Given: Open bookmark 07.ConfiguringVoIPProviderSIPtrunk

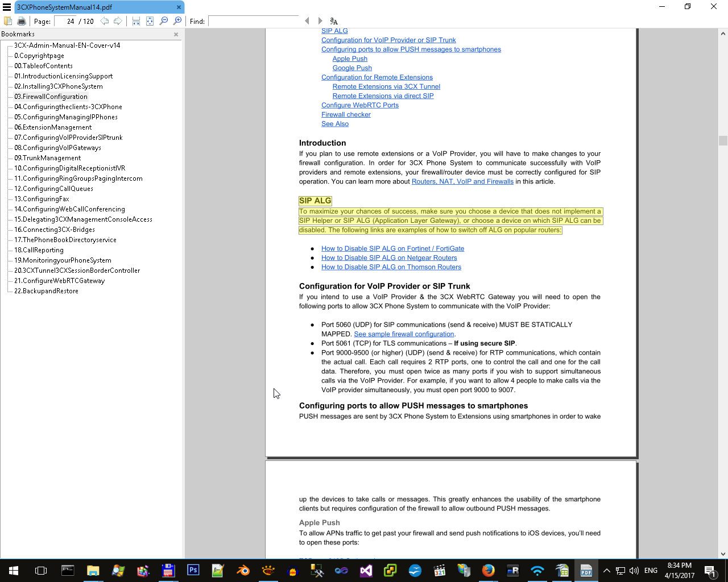Looking at the screenshot, I should [x=68, y=138].
